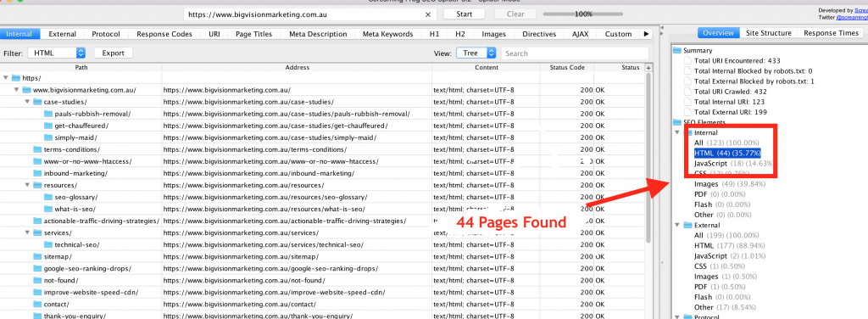Collapse the External section in overview
This screenshot has height=319, width=868.
point(677,226)
